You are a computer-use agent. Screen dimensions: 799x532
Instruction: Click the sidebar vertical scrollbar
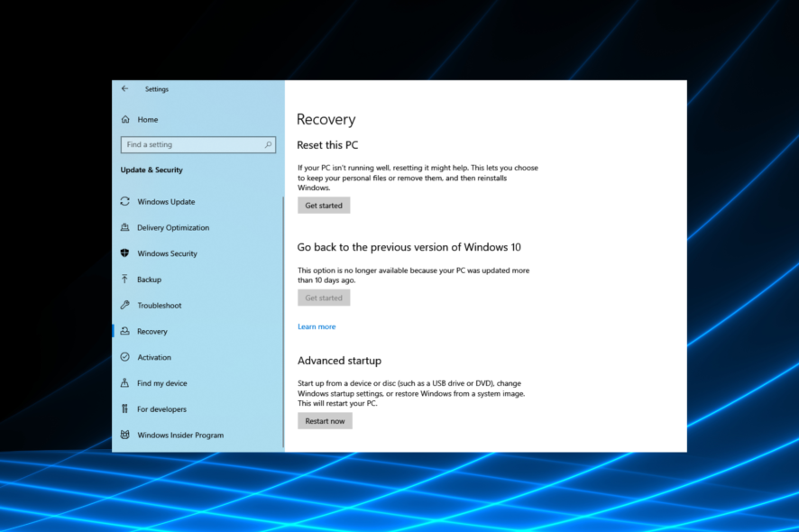click(283, 322)
